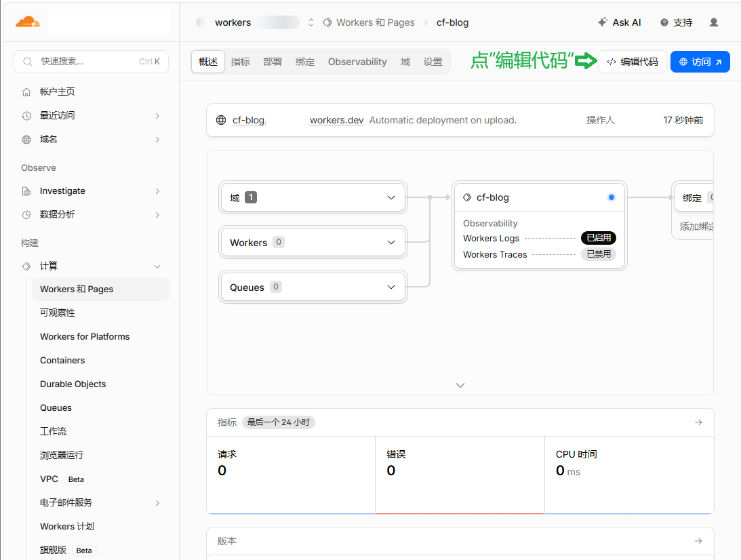Screen dimensions: 741x560
Task: Expand 数据分析 sidebar chevron
Action: pyautogui.click(x=157, y=214)
